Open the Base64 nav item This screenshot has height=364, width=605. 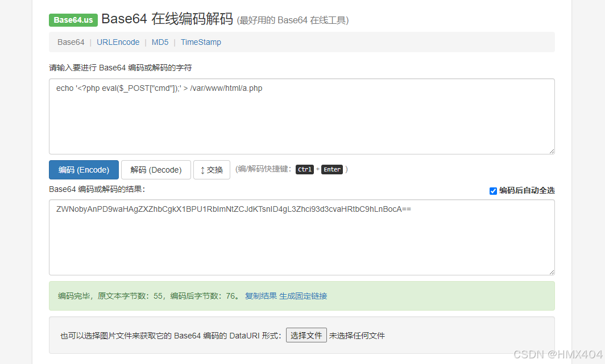click(71, 42)
